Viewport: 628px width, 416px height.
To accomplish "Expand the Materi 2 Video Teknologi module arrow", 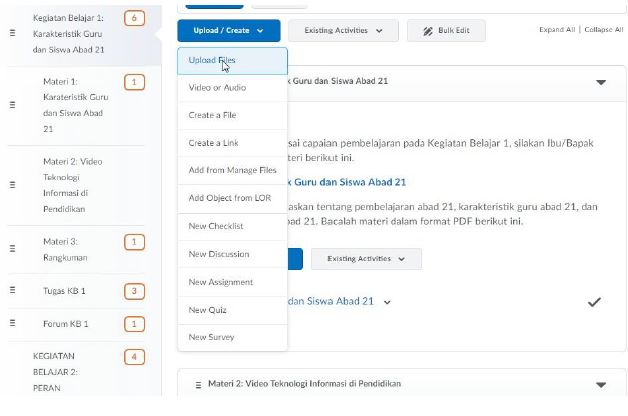I will tap(601, 385).
